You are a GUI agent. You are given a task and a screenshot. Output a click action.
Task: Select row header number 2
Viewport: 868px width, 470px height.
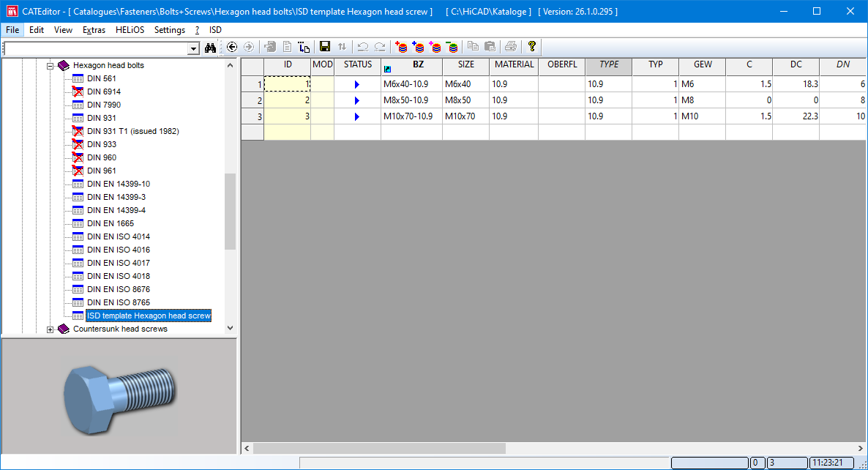[x=253, y=100]
